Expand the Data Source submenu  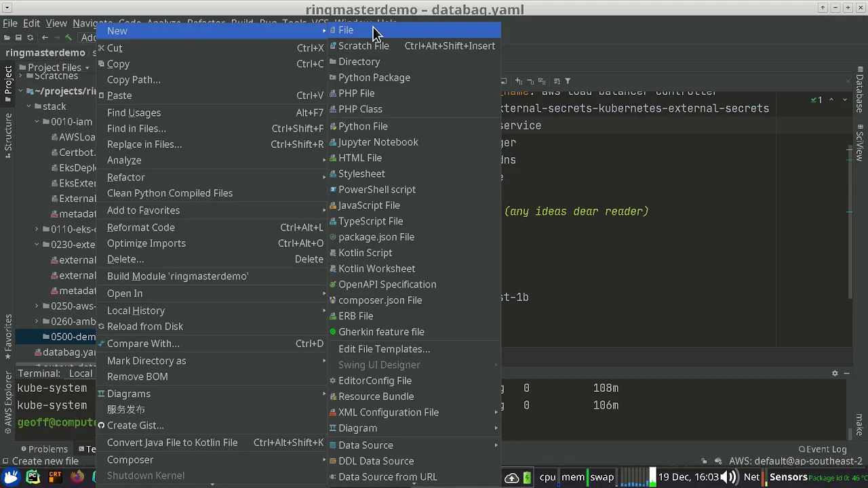point(414,445)
